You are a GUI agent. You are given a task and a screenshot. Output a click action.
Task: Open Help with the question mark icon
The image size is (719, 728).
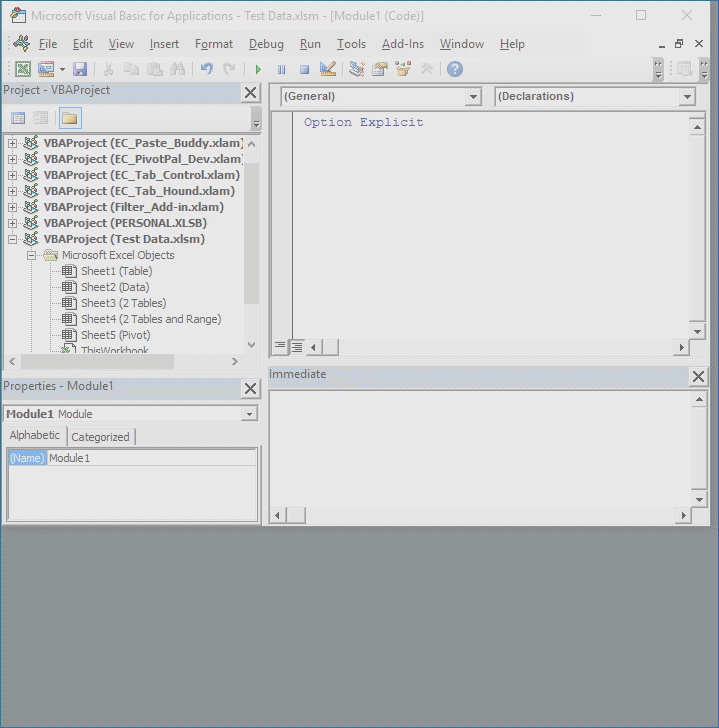[455, 69]
